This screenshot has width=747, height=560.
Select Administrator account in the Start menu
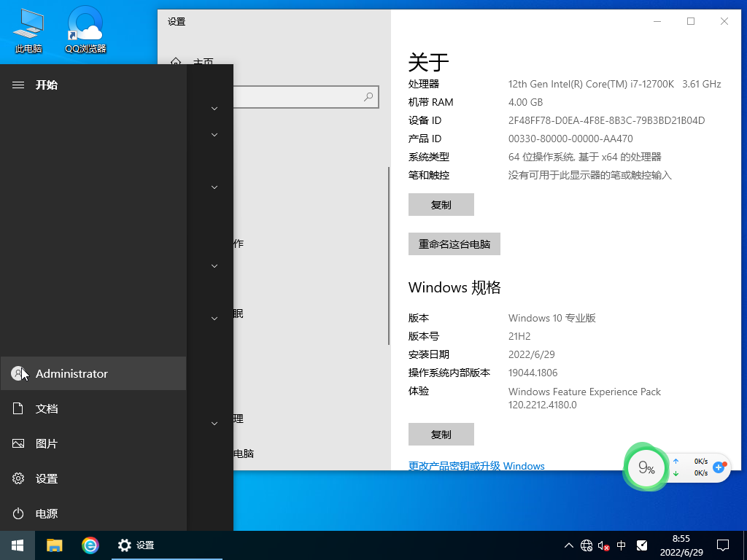point(71,373)
